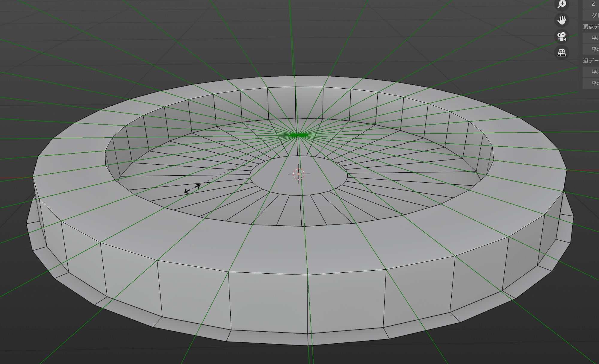Click the double-arrow edge slide indicator
The height and width of the screenshot is (364, 599).
point(192,189)
